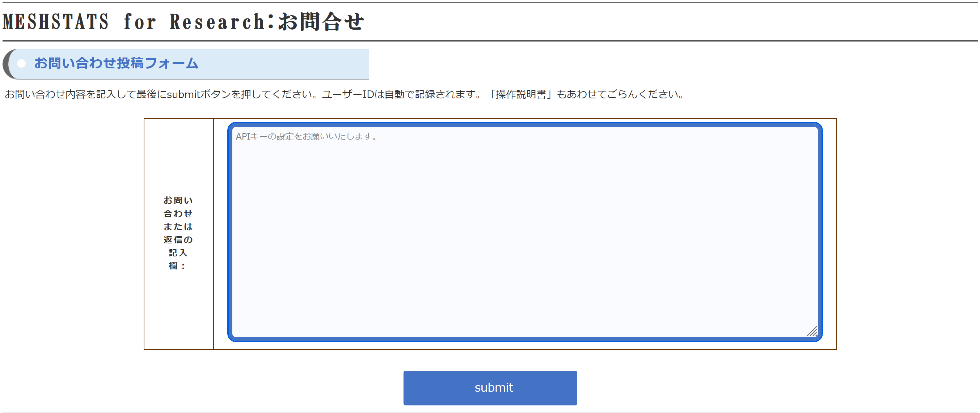
Task: Click the お問い合わせまたは返信の記入欄 label
Action: point(178,233)
